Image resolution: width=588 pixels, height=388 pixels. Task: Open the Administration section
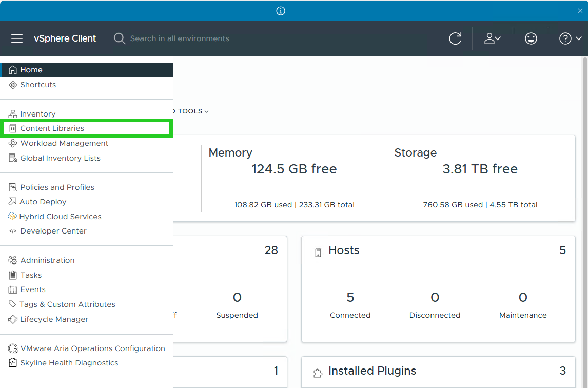point(47,260)
